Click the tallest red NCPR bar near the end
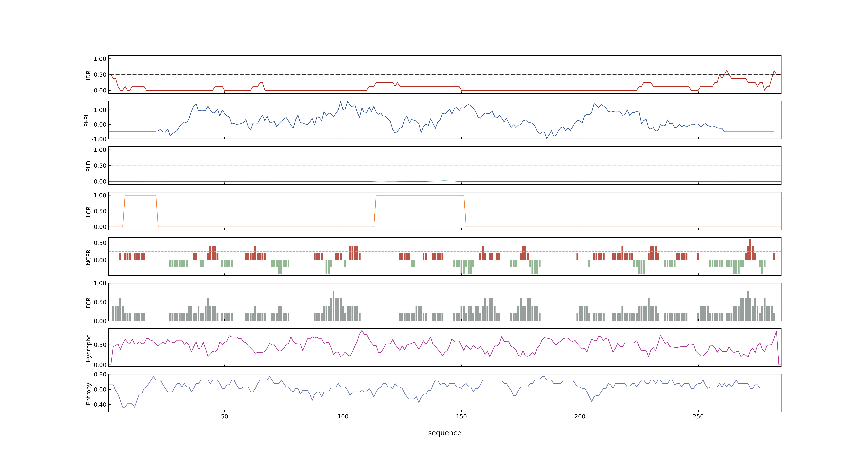The height and width of the screenshot is (463, 868). [x=750, y=249]
